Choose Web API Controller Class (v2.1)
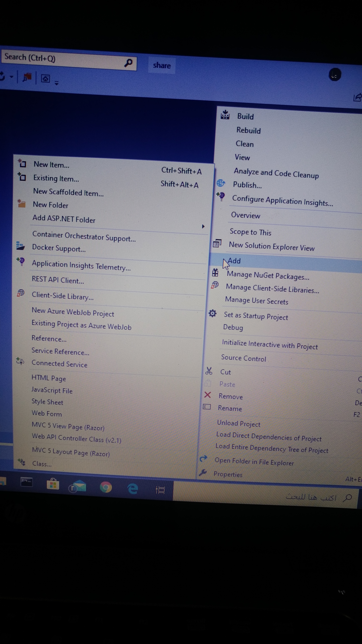The image size is (362, 644). [x=76, y=438]
